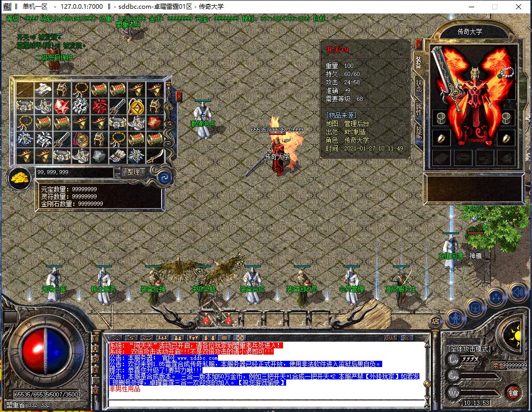This screenshot has height=412, width=532.
Task: Open the 技能 tab
Action: tap(418, 132)
